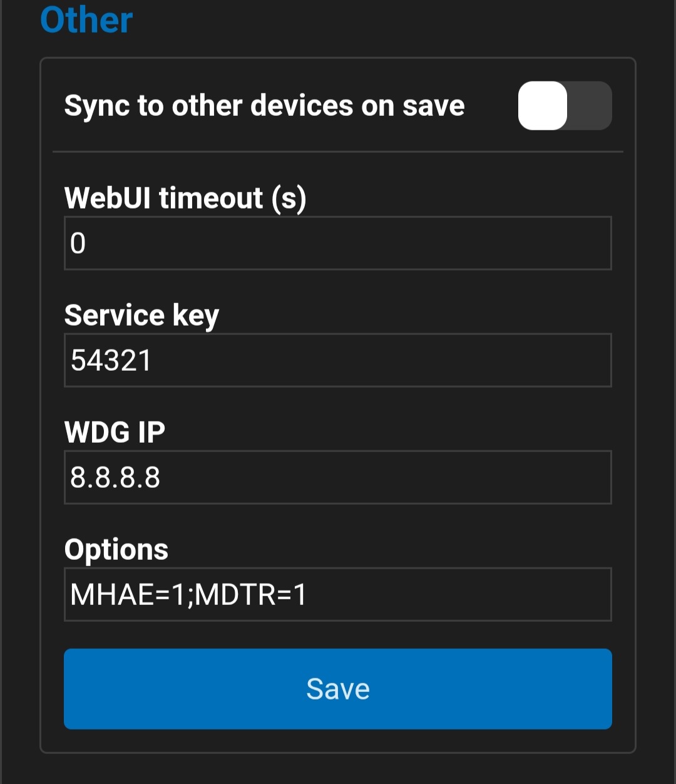
Task: Toggle Sync to other devices on save
Action: [565, 106]
